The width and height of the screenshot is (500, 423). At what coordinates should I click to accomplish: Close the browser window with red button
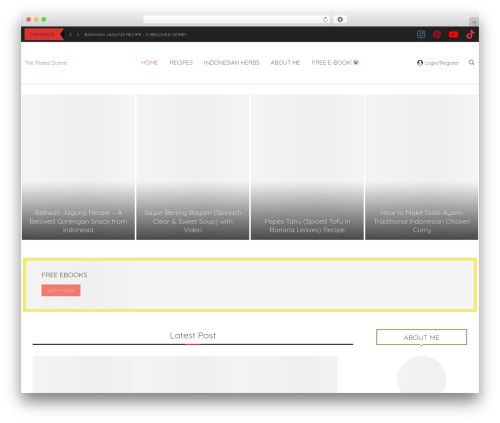tap(29, 19)
